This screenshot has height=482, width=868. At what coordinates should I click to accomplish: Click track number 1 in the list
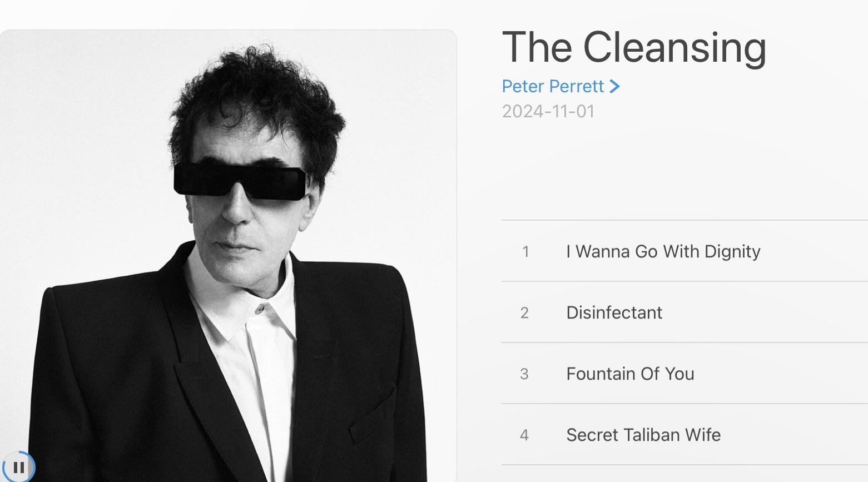click(525, 252)
